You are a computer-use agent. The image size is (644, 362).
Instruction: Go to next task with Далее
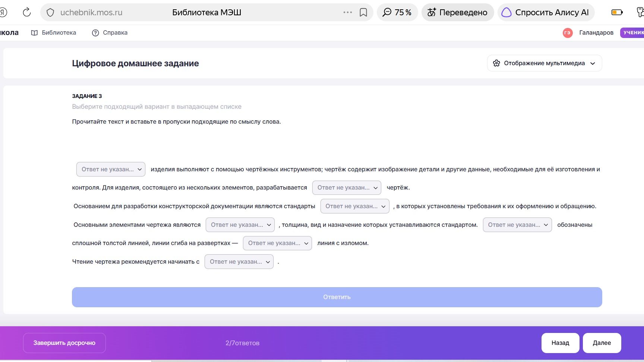tap(602, 343)
